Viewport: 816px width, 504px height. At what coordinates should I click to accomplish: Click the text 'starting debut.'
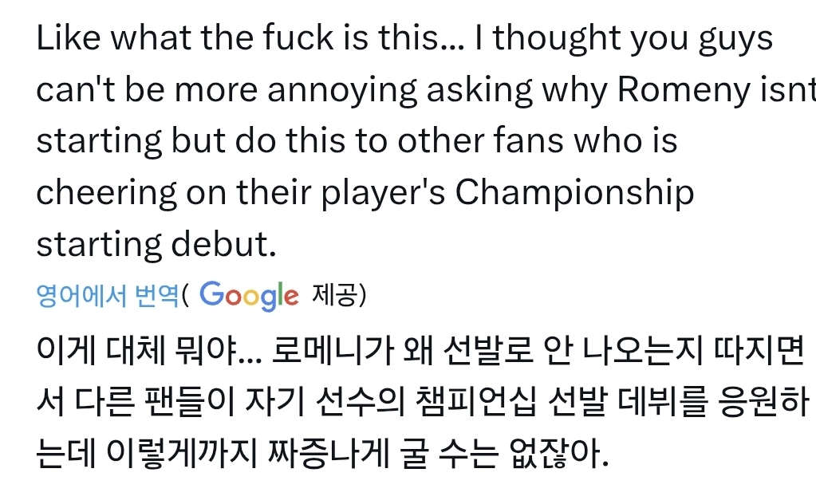click(x=156, y=244)
